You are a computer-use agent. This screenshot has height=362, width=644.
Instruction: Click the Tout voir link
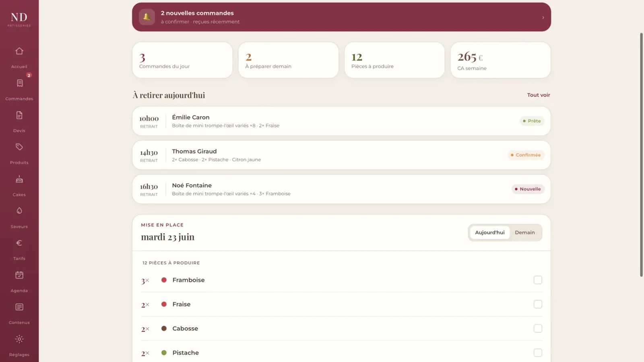coord(539,95)
